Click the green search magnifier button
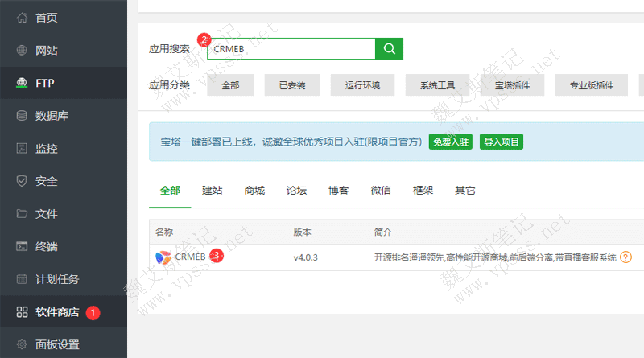Viewport: 644px width, 358px height. pyautogui.click(x=390, y=48)
